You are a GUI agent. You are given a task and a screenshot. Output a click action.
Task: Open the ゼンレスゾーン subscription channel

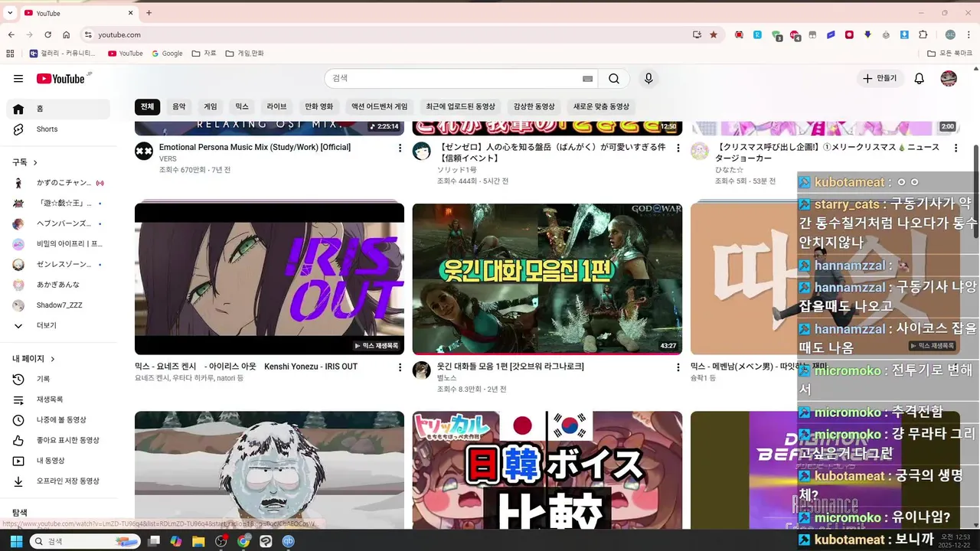(x=58, y=265)
